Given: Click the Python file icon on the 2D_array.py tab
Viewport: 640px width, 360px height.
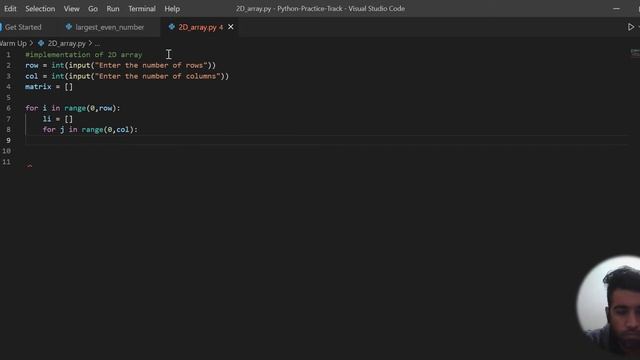Looking at the screenshot, I should click(x=171, y=27).
